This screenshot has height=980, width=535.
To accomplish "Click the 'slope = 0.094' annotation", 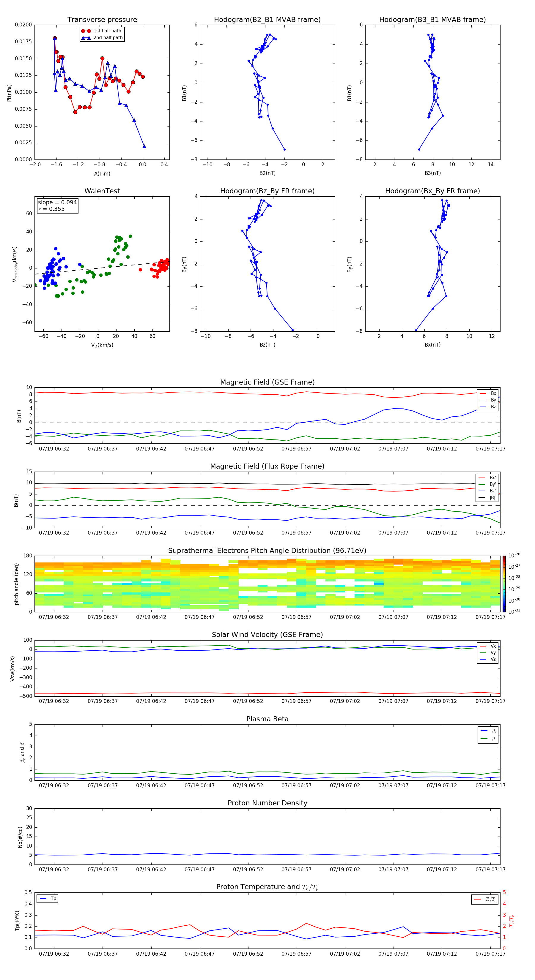I will pyautogui.click(x=57, y=203).
